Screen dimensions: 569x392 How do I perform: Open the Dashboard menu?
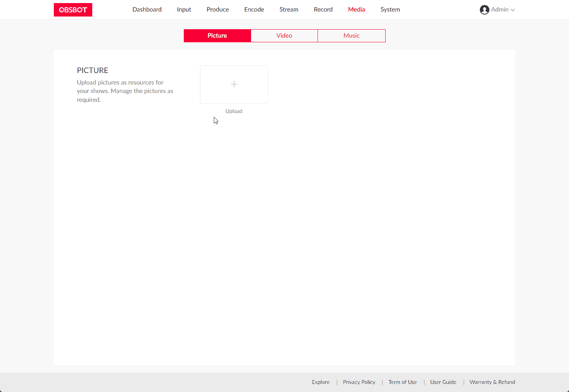click(x=147, y=10)
